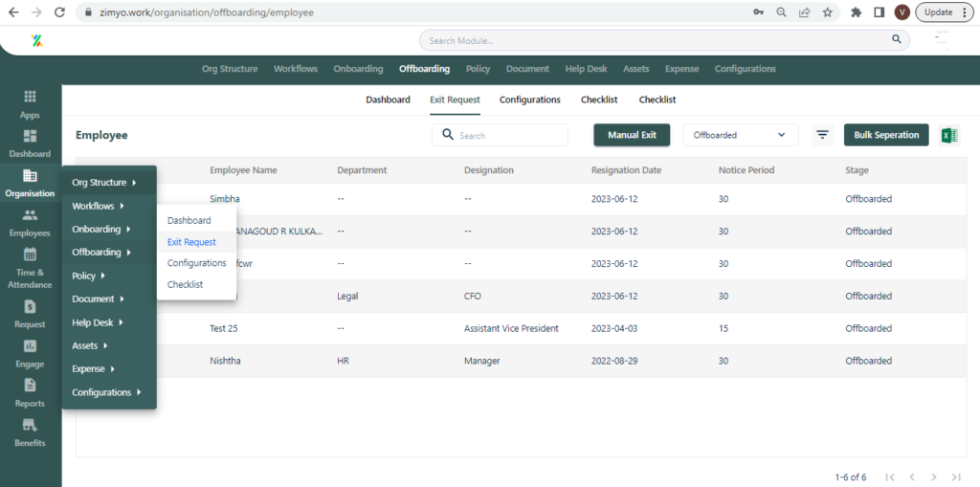Switch to the Exit Request sub-tab
980x487 pixels.
tap(455, 100)
